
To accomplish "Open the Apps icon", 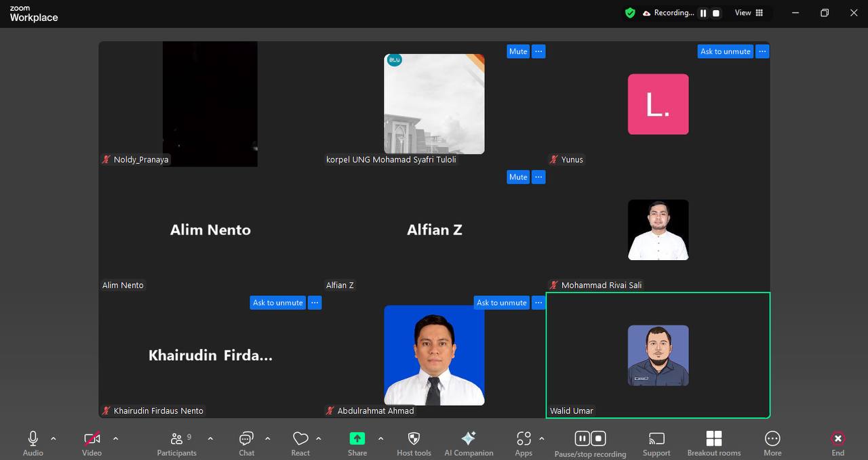I will point(524,438).
